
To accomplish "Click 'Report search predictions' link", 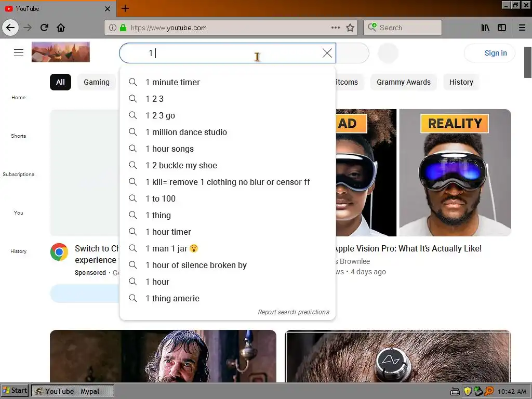I will [294, 312].
